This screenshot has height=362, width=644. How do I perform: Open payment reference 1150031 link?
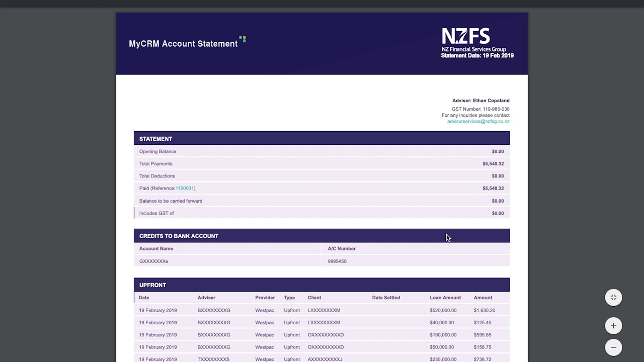coord(184,188)
